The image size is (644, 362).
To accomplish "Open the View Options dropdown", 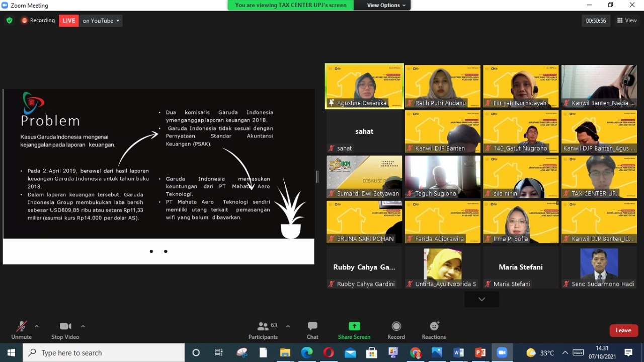I will tap(386, 5).
